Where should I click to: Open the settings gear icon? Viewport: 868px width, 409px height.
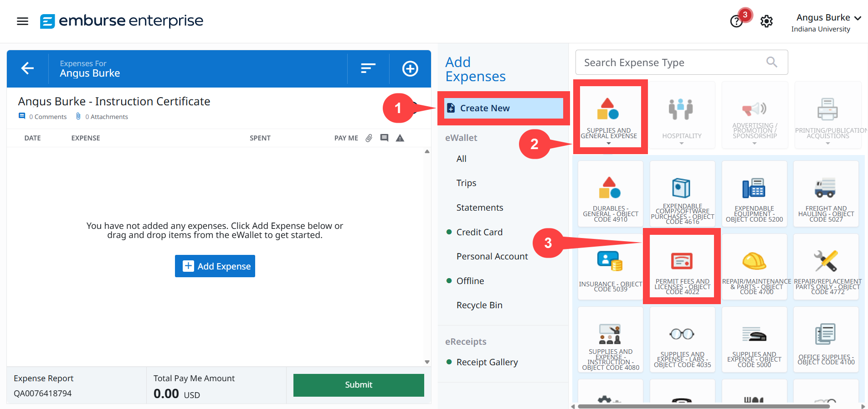pos(766,21)
